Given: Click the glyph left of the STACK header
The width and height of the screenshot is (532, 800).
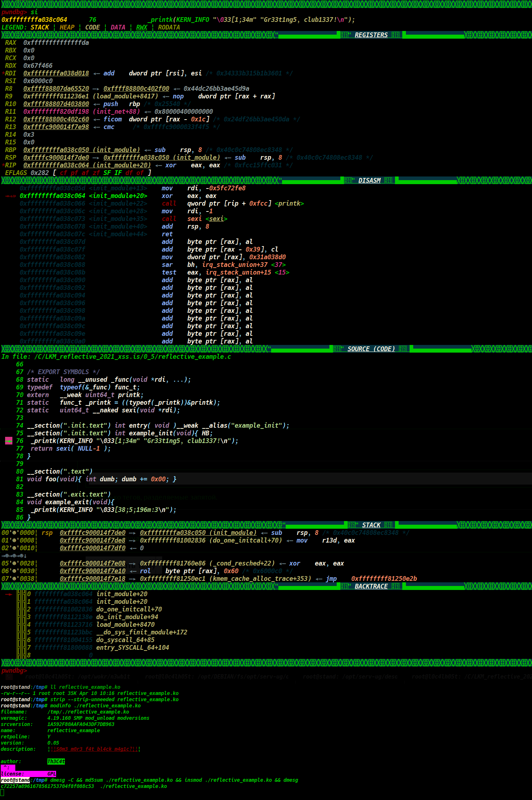Looking at the screenshot, I should pos(352,525).
